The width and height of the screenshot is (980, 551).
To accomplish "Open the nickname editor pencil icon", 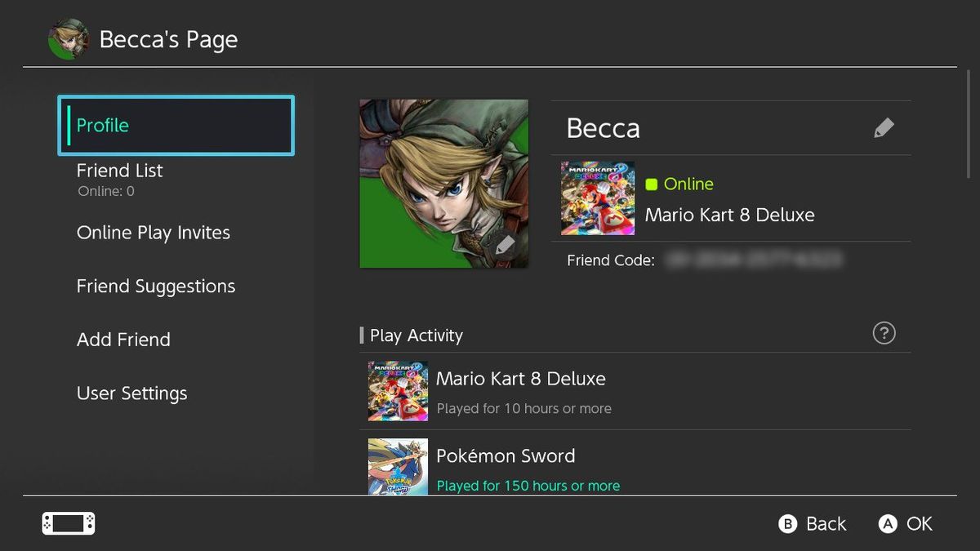I will click(884, 127).
